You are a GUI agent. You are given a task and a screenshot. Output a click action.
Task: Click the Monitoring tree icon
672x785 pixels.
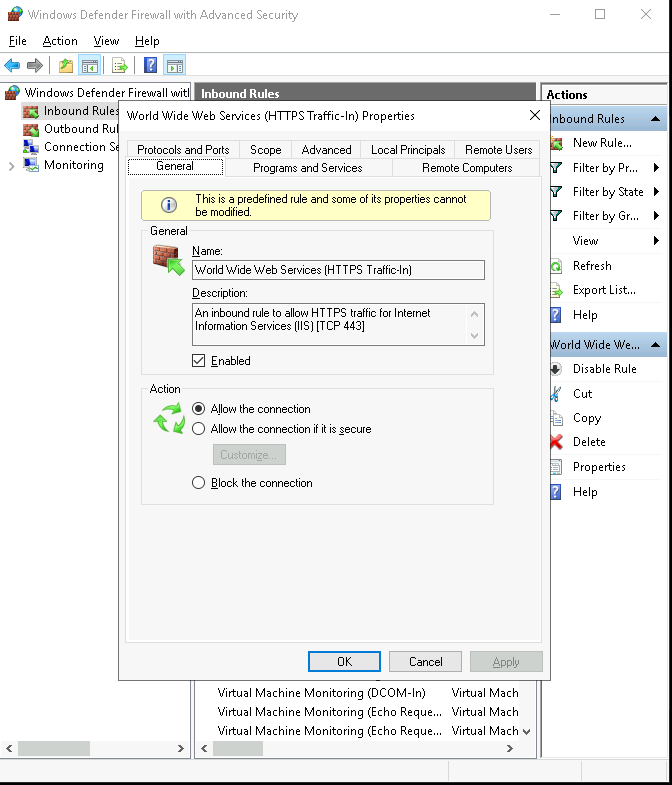click(31, 165)
